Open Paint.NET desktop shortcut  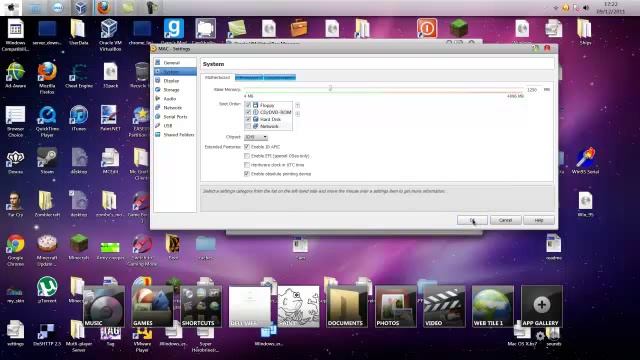point(110,118)
